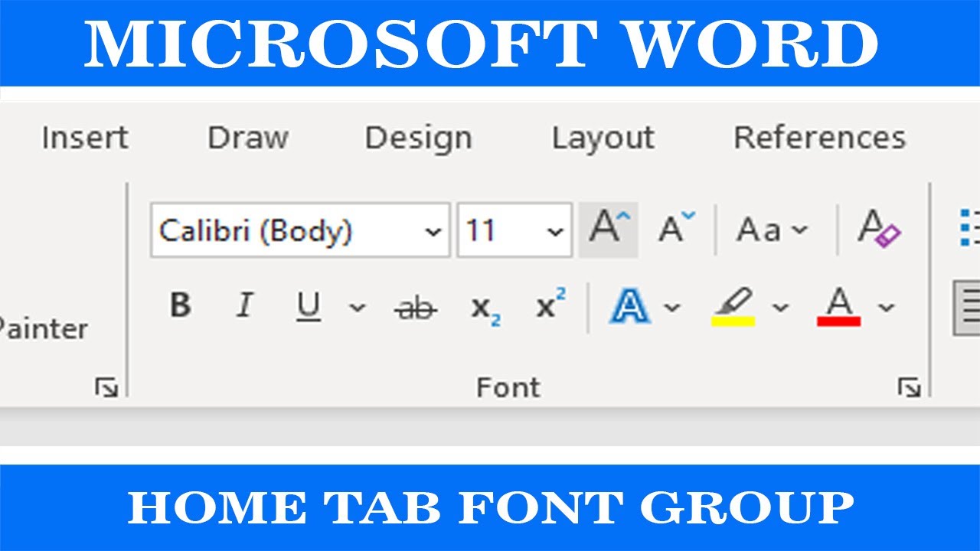Open the Insert ribbon tab

(85, 139)
